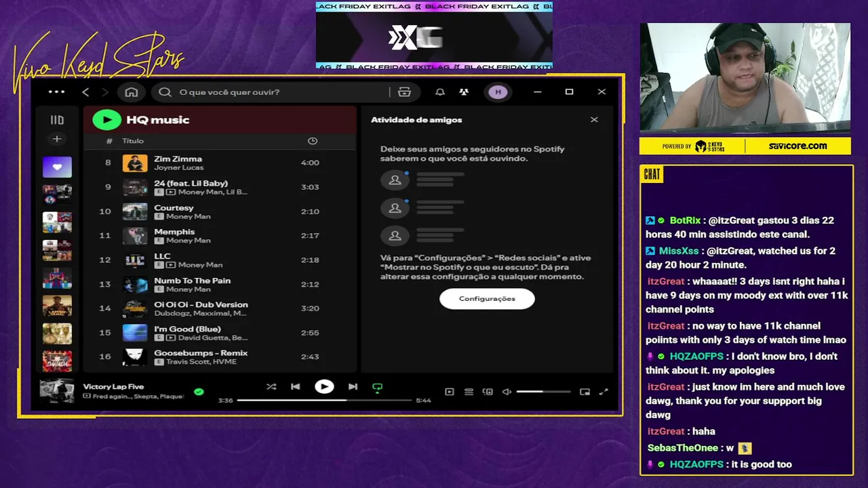Select track 'Courtesy'
Viewport: 868px width, 488px height.
[x=174, y=207]
